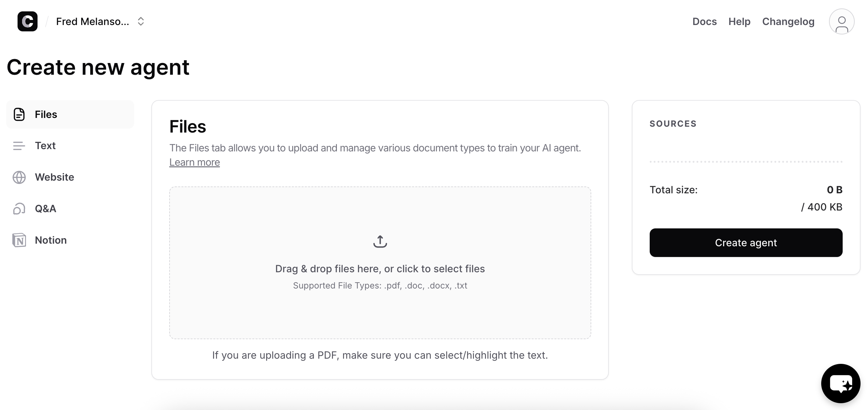Viewport: 868px width, 410px height.
Task: Open the Docs link
Action: coord(704,21)
